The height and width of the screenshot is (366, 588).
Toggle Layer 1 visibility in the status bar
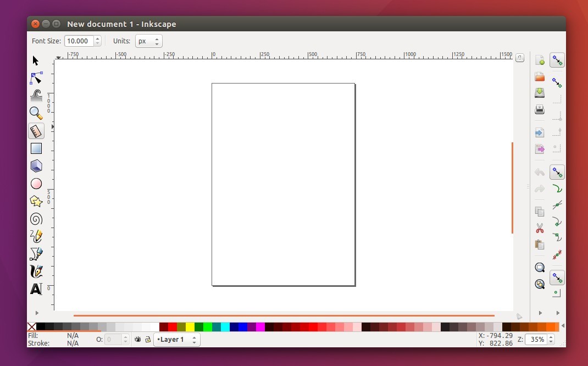tap(137, 340)
